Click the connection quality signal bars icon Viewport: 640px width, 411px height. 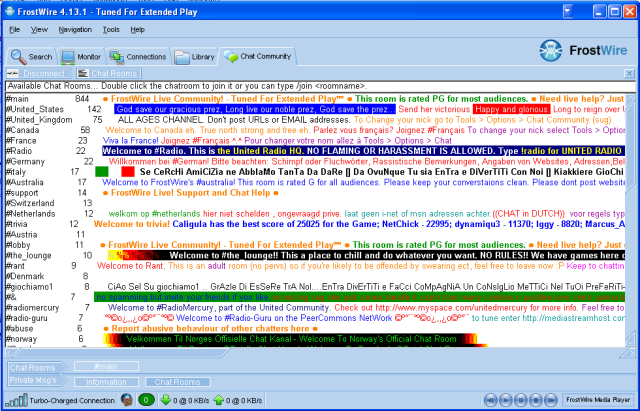[16, 400]
